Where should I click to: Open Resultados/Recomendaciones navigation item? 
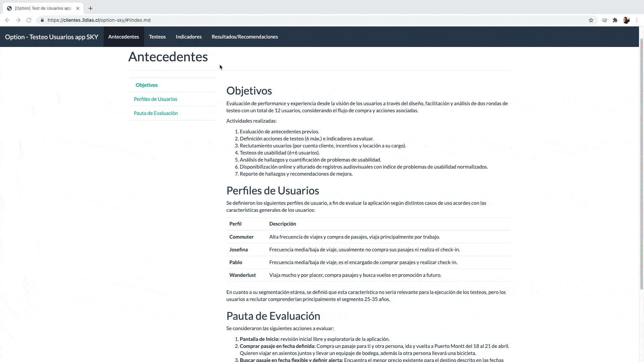(245, 37)
